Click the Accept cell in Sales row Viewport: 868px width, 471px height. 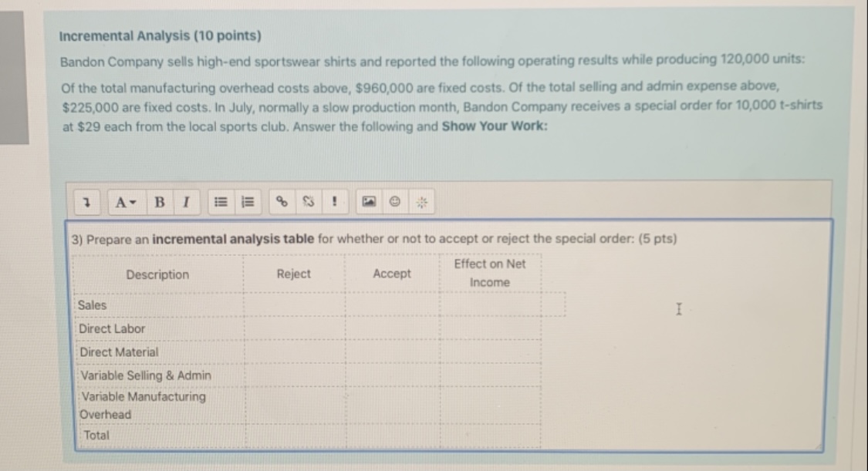pyautogui.click(x=393, y=304)
